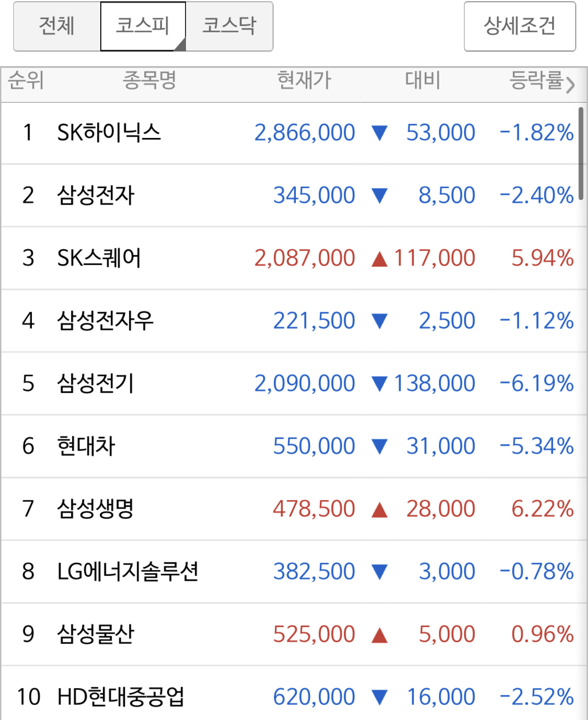Click HD현대중공업 down-triangle indicator
Viewport: 588px width, 720px height.
point(379,697)
